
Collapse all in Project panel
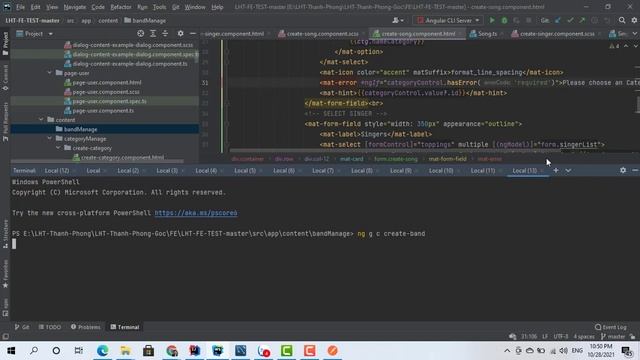pyautogui.click(x=165, y=33)
